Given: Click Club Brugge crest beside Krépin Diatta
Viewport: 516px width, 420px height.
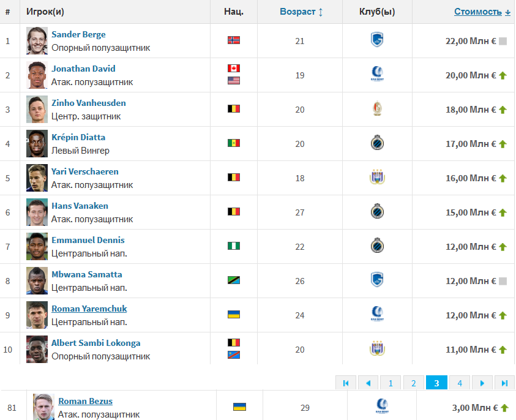Looking at the screenshot, I should pyautogui.click(x=377, y=143).
